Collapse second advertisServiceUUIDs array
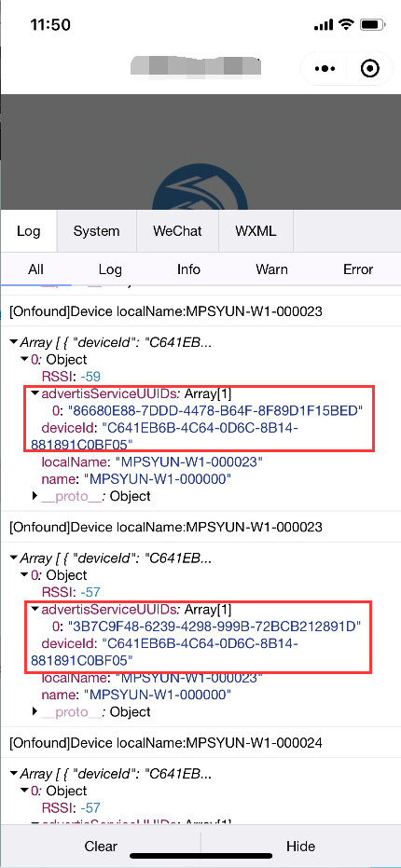Viewport: 401px width, 868px height. (x=35, y=609)
